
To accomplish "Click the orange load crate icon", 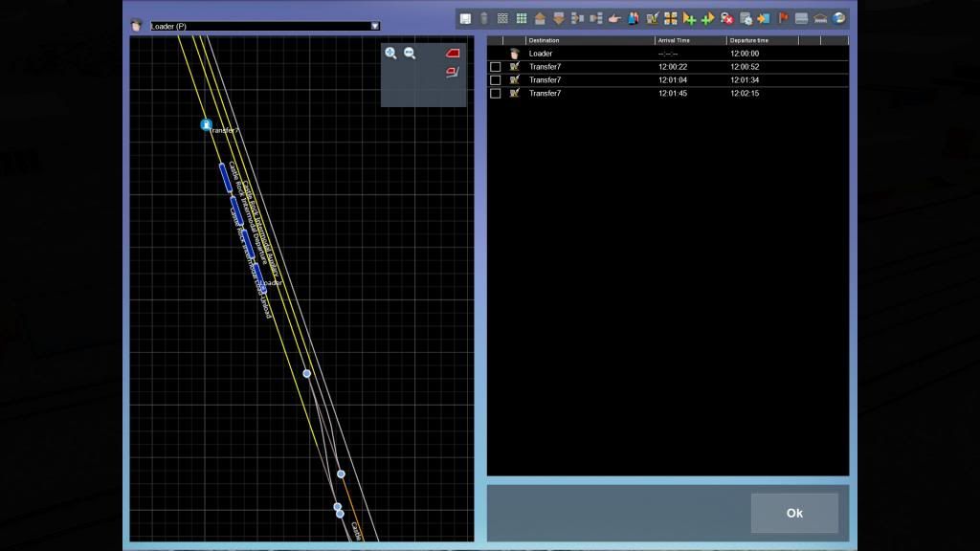I will [x=540, y=19].
